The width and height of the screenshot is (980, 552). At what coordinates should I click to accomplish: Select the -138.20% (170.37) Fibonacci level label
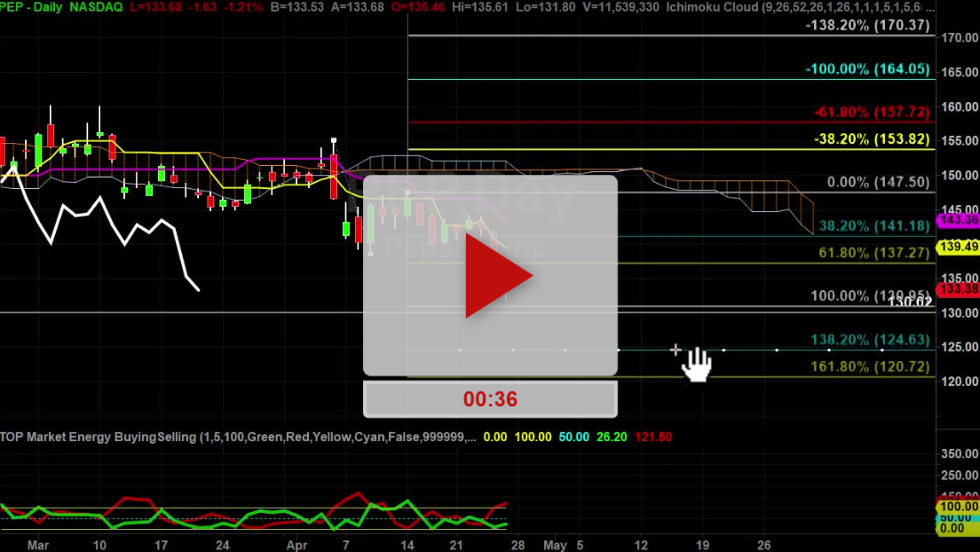click(867, 25)
